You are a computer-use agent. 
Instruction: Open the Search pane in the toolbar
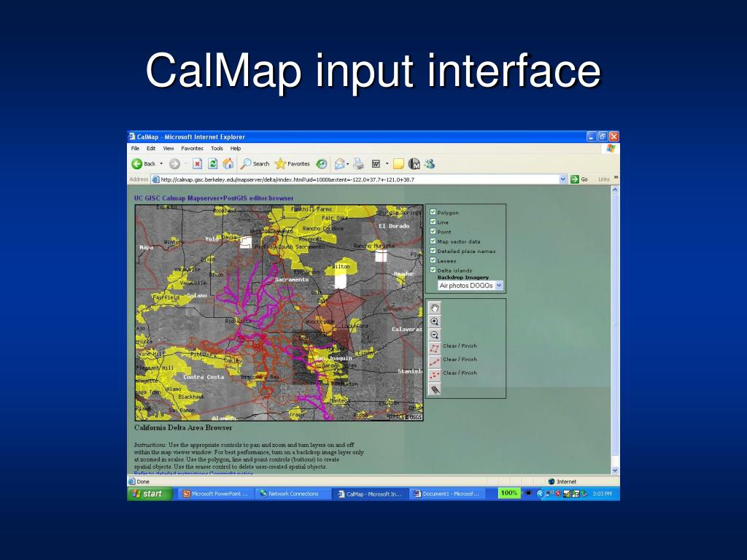pyautogui.click(x=255, y=164)
